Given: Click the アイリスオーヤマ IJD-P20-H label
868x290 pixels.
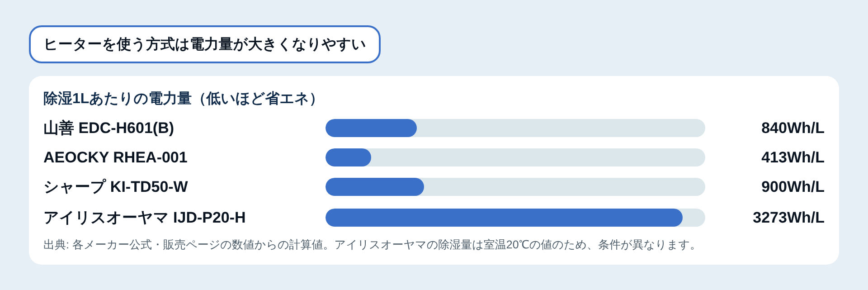Looking at the screenshot, I should pyautogui.click(x=145, y=218).
